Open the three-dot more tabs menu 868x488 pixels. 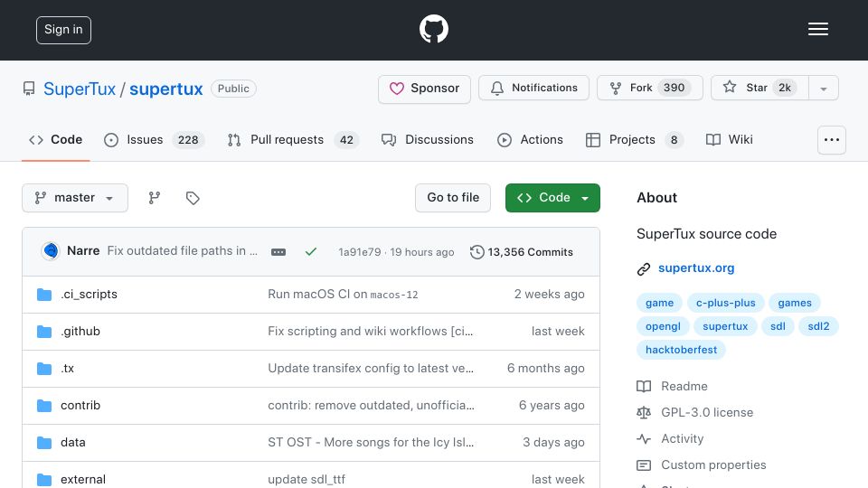click(x=832, y=140)
